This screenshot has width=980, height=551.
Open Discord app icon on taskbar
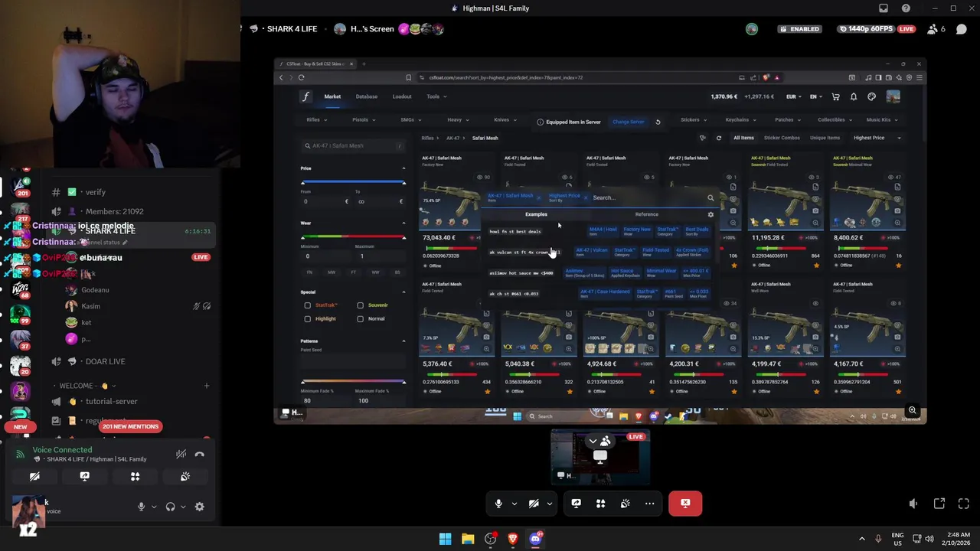pos(535,539)
